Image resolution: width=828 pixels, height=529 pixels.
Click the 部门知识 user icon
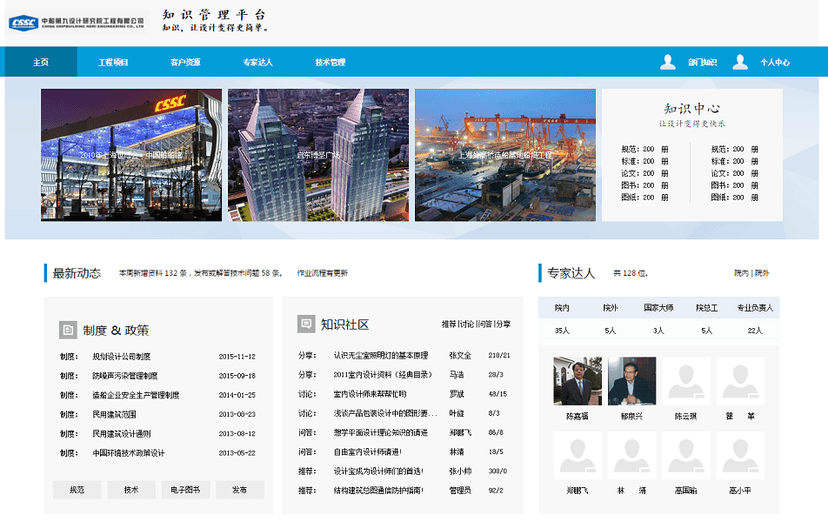pyautogui.click(x=668, y=62)
